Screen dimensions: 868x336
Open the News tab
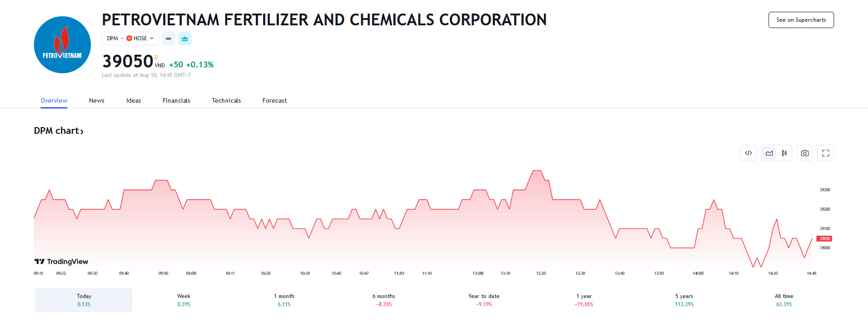click(x=97, y=100)
